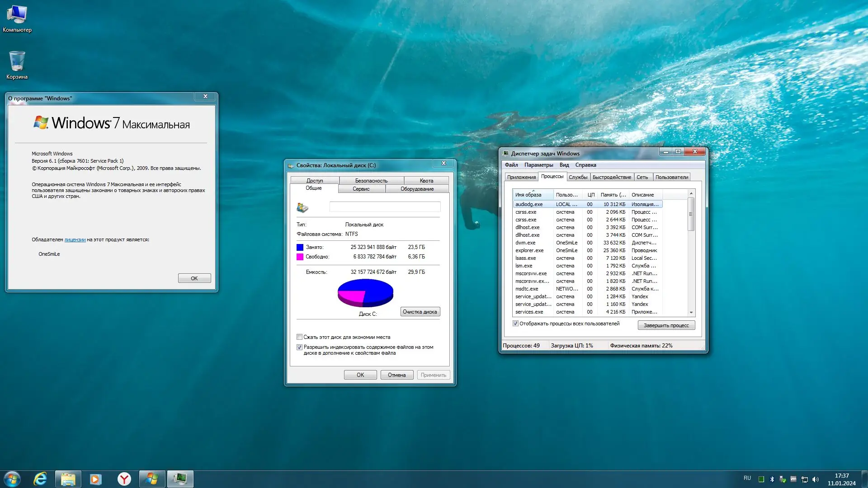The width and height of the screenshot is (868, 488).
Task: Click the process list scroll down arrow
Action: click(x=691, y=312)
